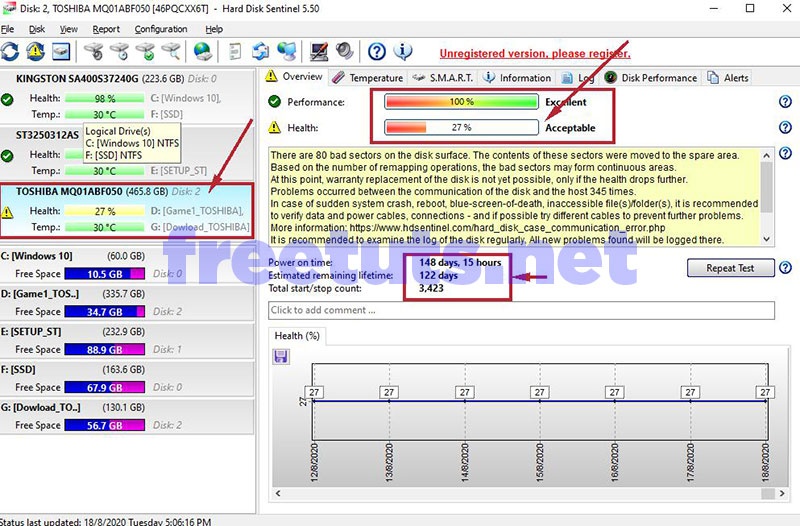Select the C: [Windows 10] logical drive
The width and height of the screenshot is (800, 526).
click(127, 265)
